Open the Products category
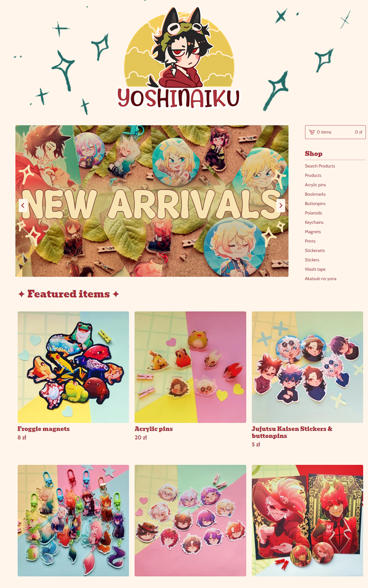Image resolution: width=368 pixels, height=588 pixels. (313, 175)
